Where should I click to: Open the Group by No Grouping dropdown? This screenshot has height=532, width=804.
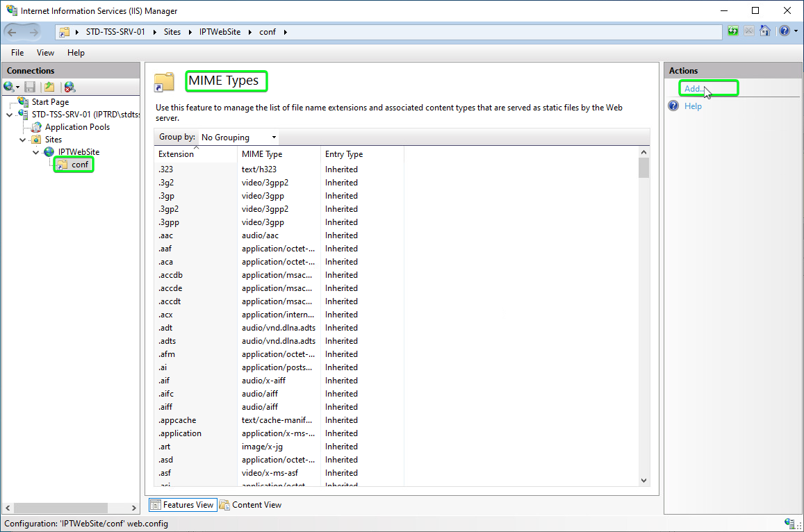pos(239,138)
